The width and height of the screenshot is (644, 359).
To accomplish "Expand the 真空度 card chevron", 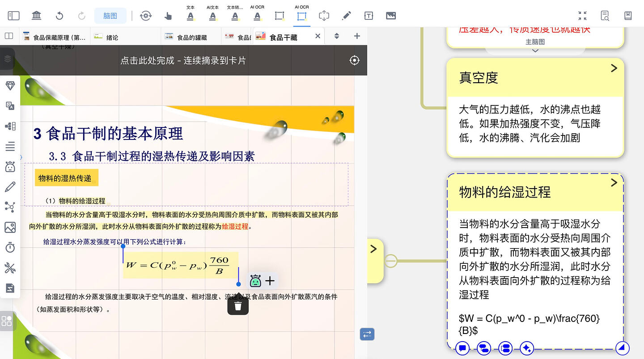I will click(614, 68).
